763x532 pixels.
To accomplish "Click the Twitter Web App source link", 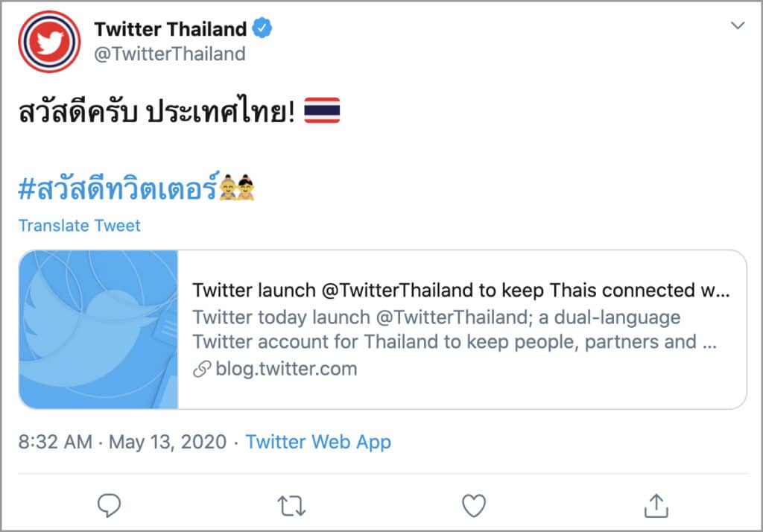I will click(x=318, y=442).
